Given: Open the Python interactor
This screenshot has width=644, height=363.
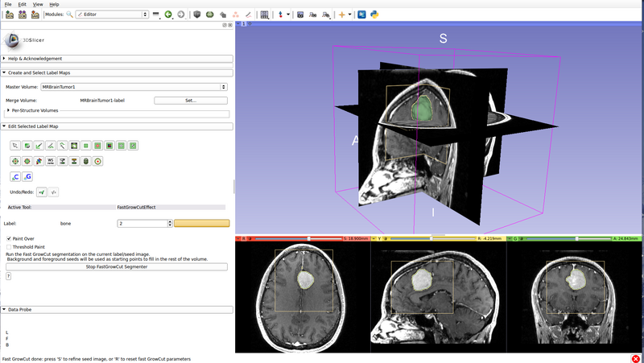Looking at the screenshot, I should tap(374, 14).
